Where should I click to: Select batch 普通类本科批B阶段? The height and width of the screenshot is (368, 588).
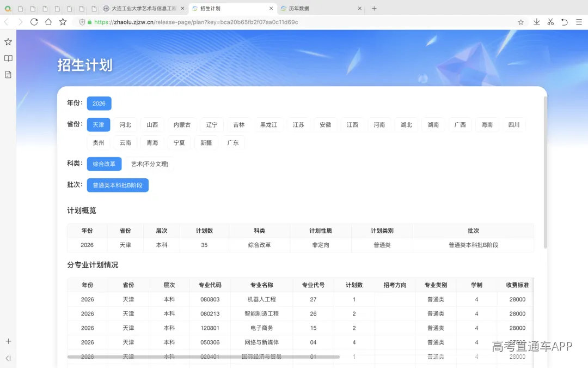click(118, 185)
